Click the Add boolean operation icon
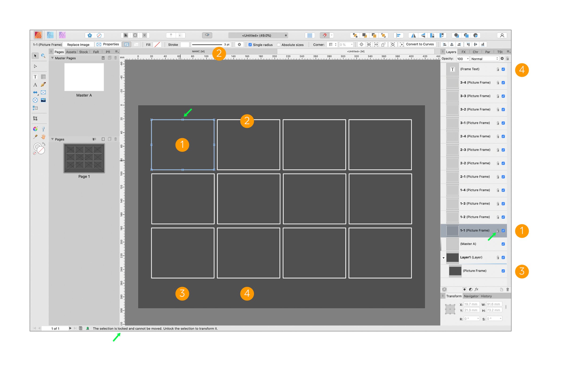This screenshot has width=588, height=368. point(456,35)
